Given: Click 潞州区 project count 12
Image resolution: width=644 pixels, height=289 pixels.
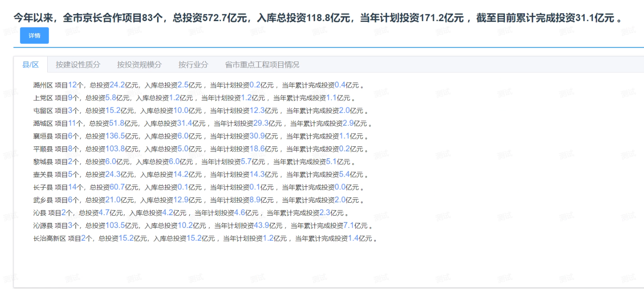Looking at the screenshot, I should point(72,85).
